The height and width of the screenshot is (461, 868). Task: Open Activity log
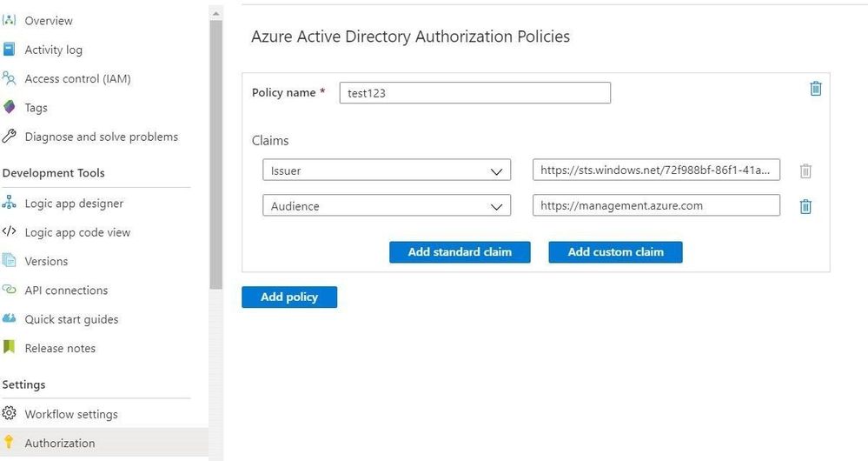(54, 50)
